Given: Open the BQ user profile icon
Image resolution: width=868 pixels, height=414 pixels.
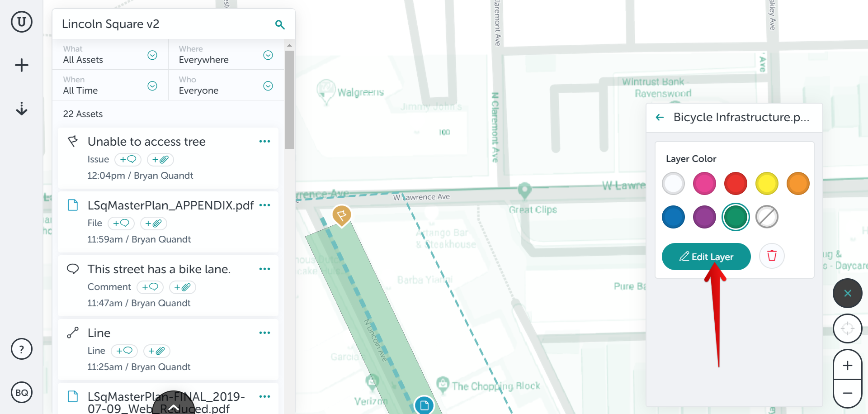Looking at the screenshot, I should [x=22, y=392].
